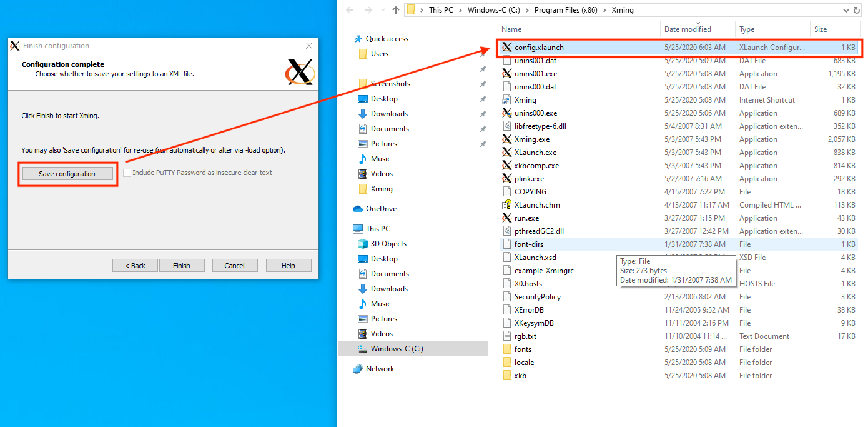Viewport: 868px width, 427px height.
Task: Expand address bar history dropdown
Action: (845, 10)
